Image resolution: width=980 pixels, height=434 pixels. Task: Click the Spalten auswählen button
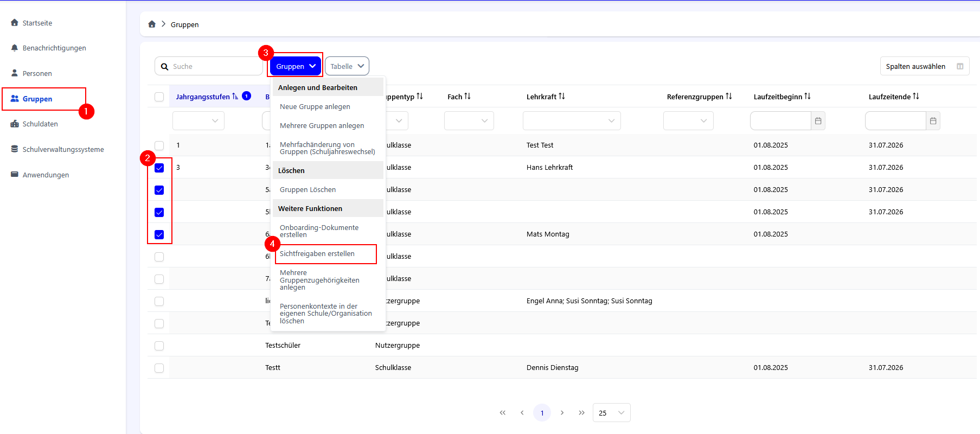(924, 66)
